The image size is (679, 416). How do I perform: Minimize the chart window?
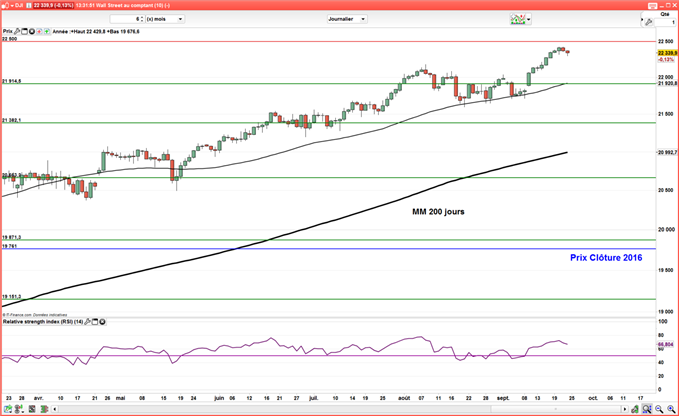click(662, 6)
